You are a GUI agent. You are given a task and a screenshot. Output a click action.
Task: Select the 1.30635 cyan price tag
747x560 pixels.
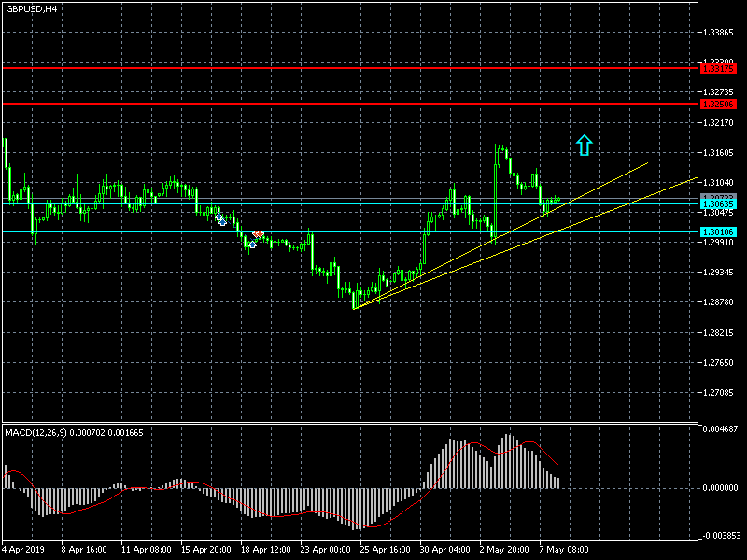[x=717, y=203]
